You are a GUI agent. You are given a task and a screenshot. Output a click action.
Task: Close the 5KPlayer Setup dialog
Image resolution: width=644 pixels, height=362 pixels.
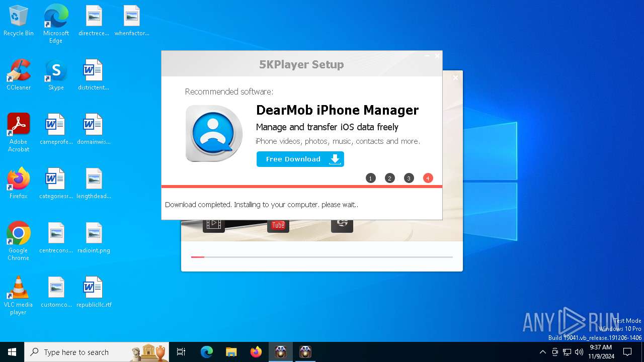(x=437, y=56)
